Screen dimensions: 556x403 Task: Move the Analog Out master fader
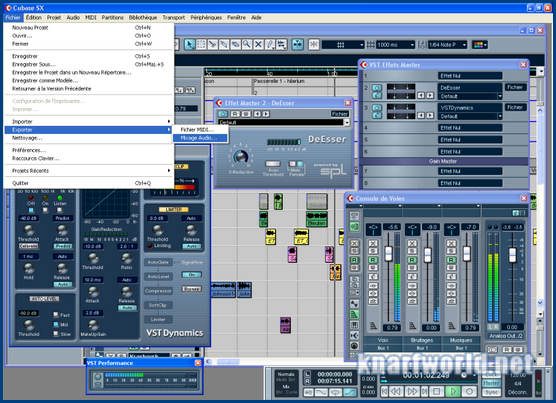pyautogui.click(x=512, y=254)
